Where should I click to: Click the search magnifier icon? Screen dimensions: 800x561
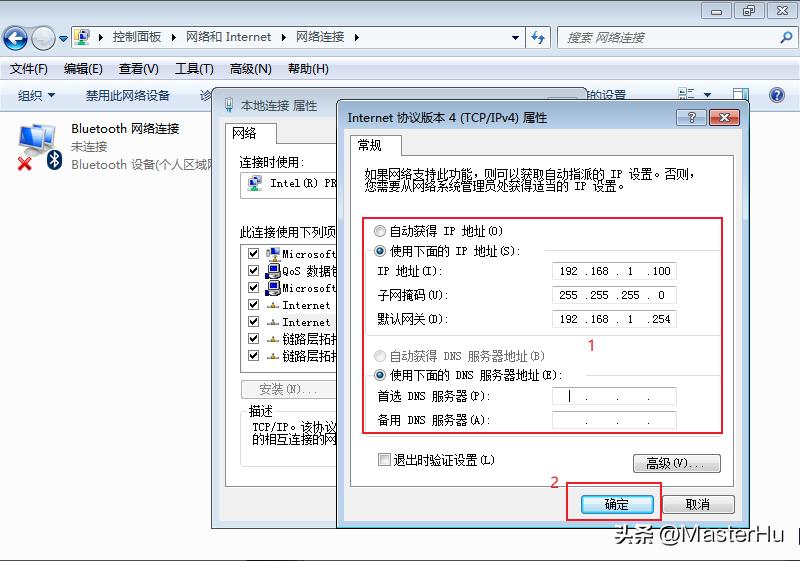click(786, 37)
